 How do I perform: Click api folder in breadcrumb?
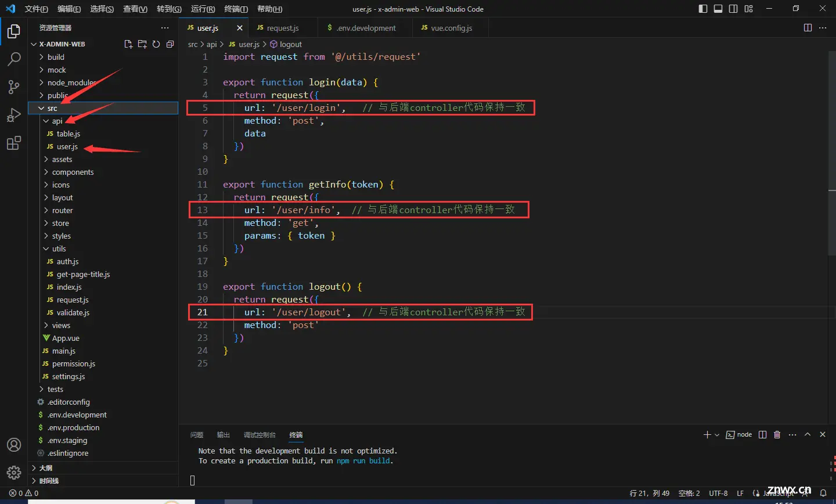212,44
